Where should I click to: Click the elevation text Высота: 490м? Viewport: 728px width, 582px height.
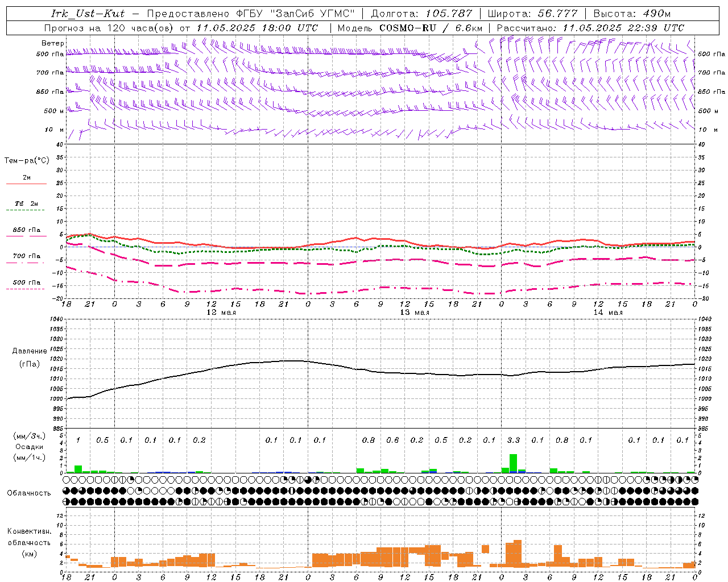point(632,13)
